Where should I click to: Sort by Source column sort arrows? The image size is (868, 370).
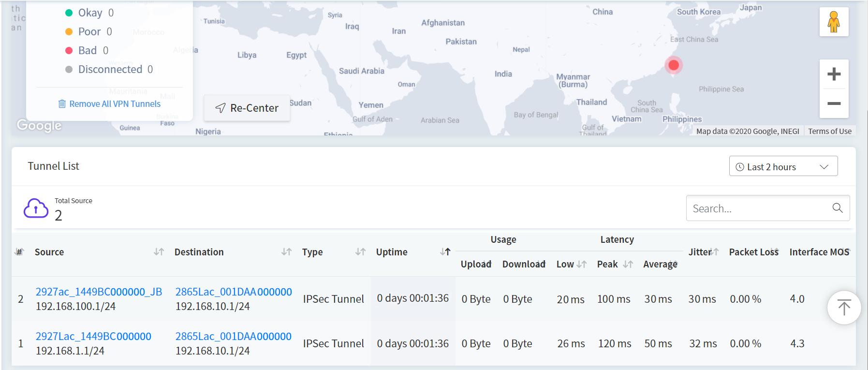(x=159, y=252)
